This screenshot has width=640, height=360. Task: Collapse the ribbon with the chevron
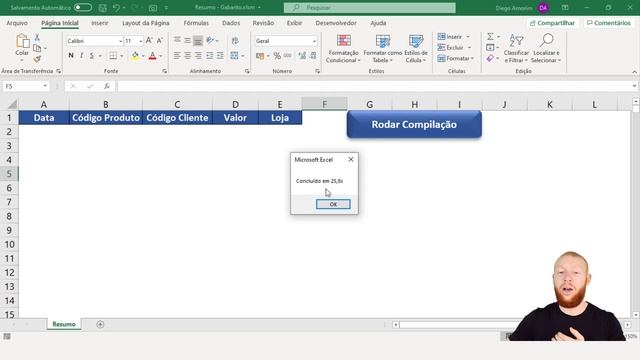[x=634, y=72]
